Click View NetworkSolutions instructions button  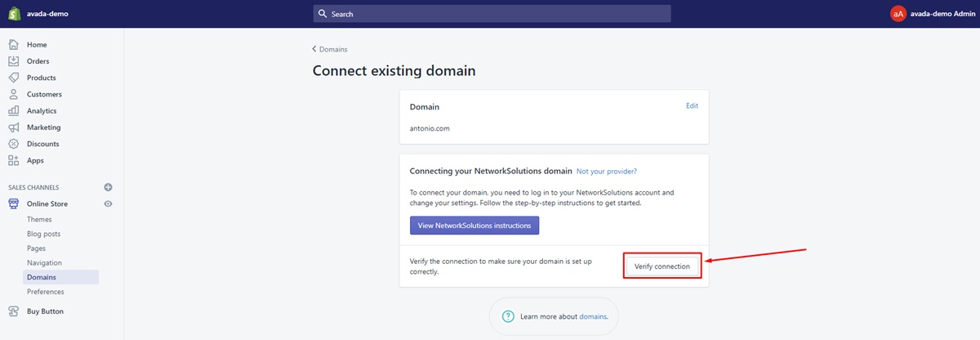click(x=474, y=225)
